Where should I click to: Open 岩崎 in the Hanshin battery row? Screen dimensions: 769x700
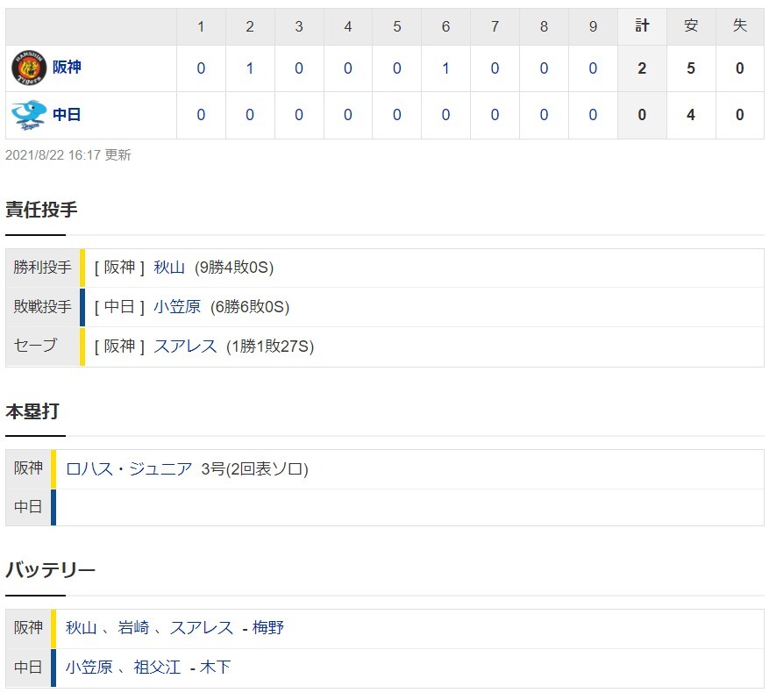pyautogui.click(x=134, y=628)
